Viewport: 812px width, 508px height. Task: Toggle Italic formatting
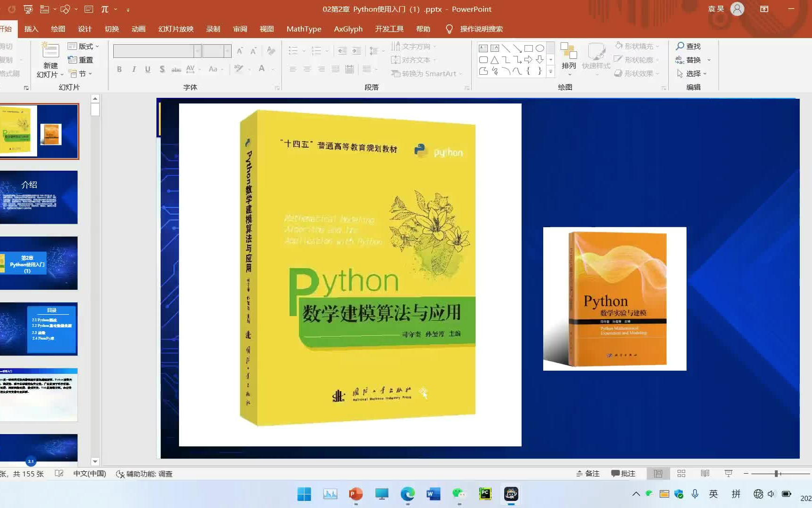[134, 69]
